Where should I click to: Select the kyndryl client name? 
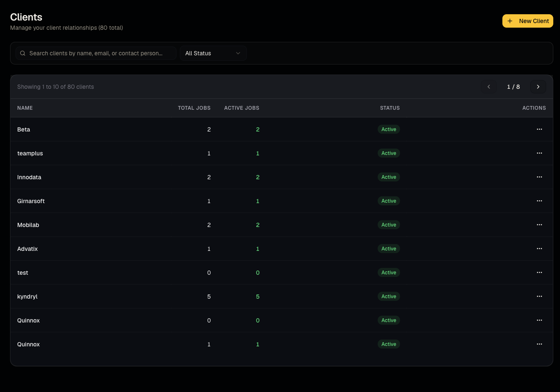pyautogui.click(x=27, y=297)
